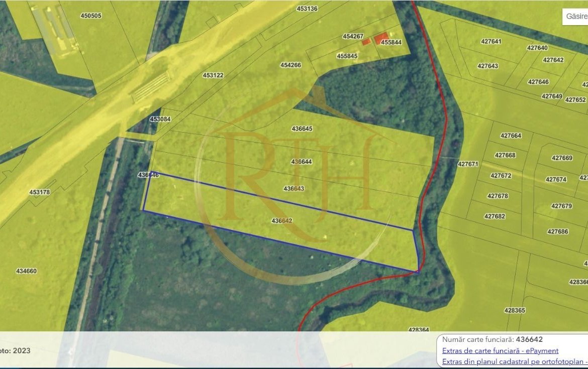Open the Extras de carte funciară ePayment link
Viewport: 588px width, 369px height.
500,351
